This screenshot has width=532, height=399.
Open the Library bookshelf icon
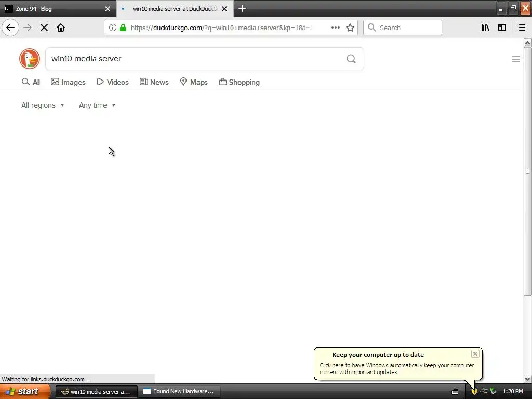(x=485, y=28)
